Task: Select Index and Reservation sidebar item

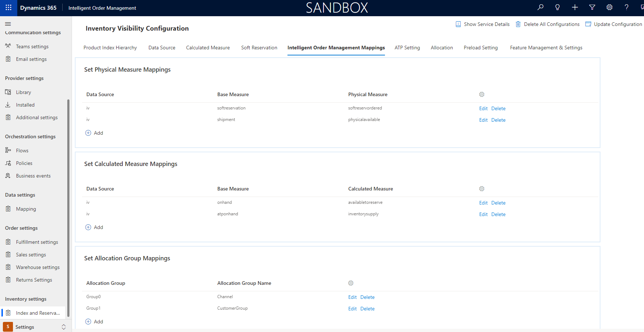Action: [x=33, y=313]
